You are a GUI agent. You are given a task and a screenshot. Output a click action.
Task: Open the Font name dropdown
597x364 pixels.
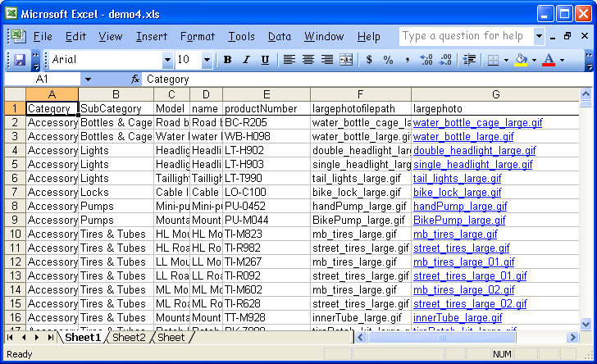pos(167,60)
